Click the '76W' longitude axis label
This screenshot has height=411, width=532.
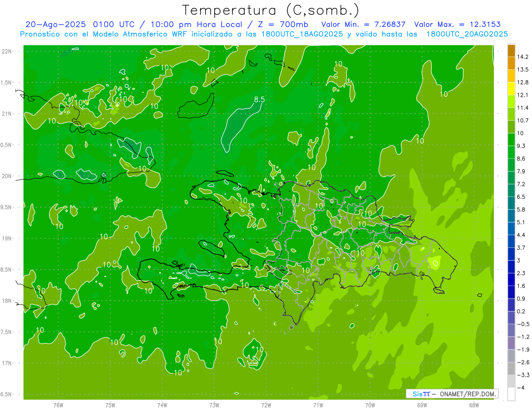(x=58, y=405)
